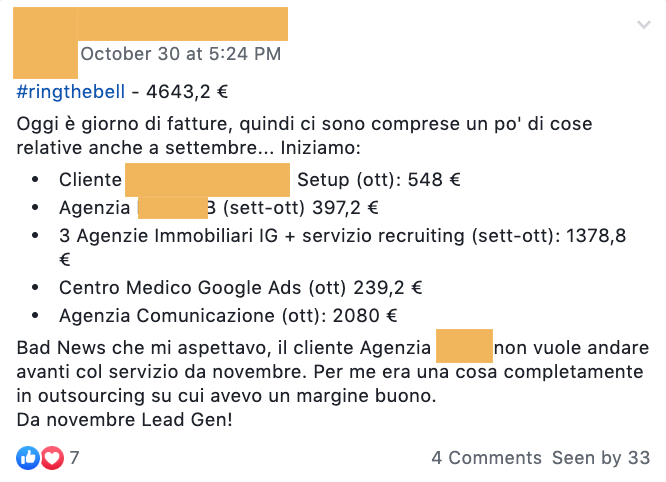Click the total amount 4643,2 €

[x=187, y=92]
